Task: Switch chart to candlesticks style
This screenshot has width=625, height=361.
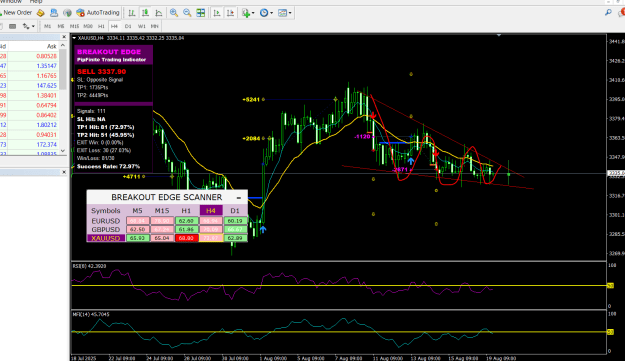Action: point(145,13)
